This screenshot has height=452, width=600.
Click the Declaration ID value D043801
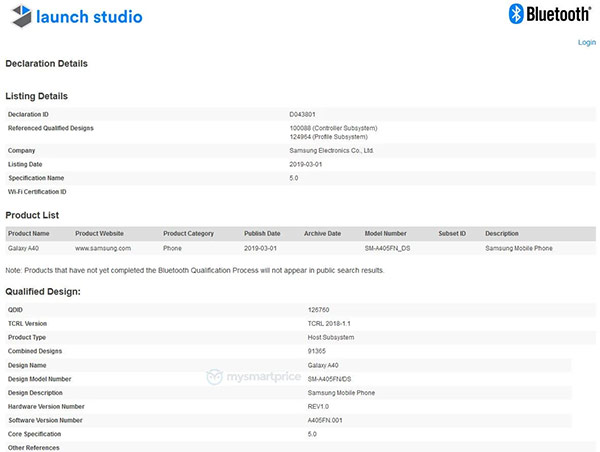coord(302,115)
